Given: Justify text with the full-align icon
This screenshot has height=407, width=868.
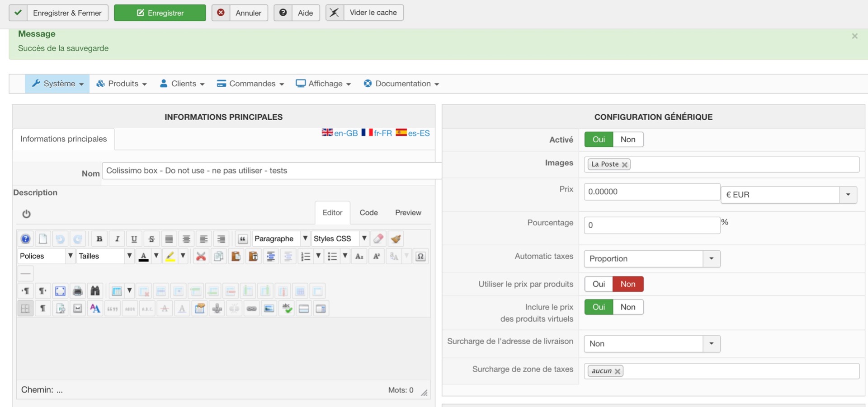Looking at the screenshot, I should point(169,239).
